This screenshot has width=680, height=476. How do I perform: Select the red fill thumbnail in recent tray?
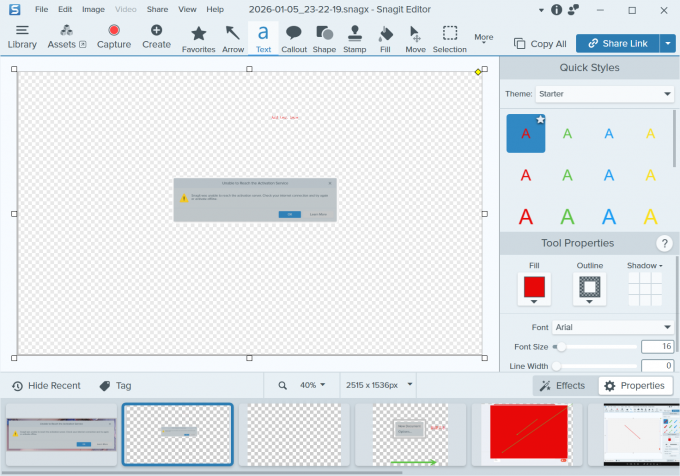coord(528,434)
